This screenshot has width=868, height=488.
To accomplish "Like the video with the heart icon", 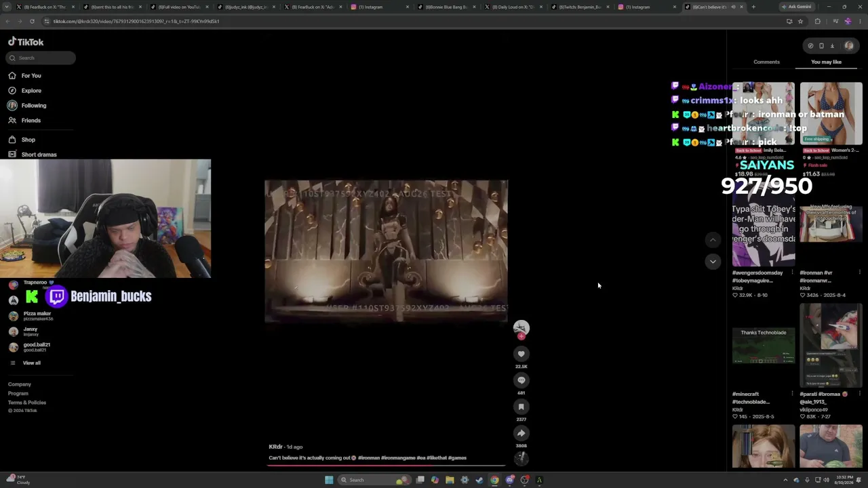I will tap(521, 354).
